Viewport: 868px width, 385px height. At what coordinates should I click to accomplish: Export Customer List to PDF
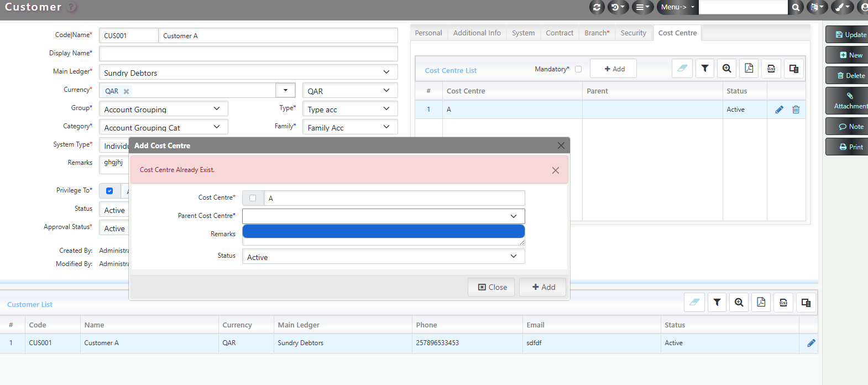tap(761, 302)
